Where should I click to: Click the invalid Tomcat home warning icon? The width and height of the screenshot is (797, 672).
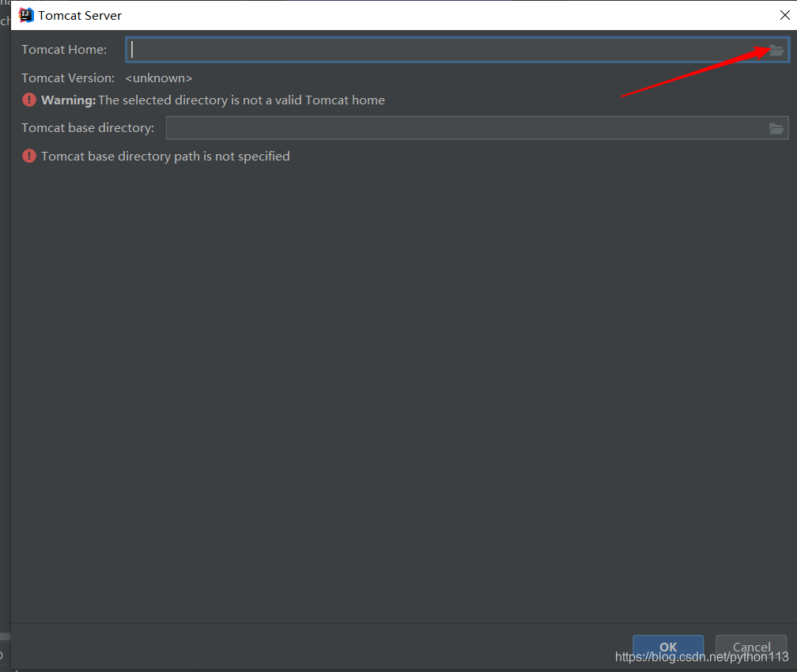pyautogui.click(x=29, y=100)
